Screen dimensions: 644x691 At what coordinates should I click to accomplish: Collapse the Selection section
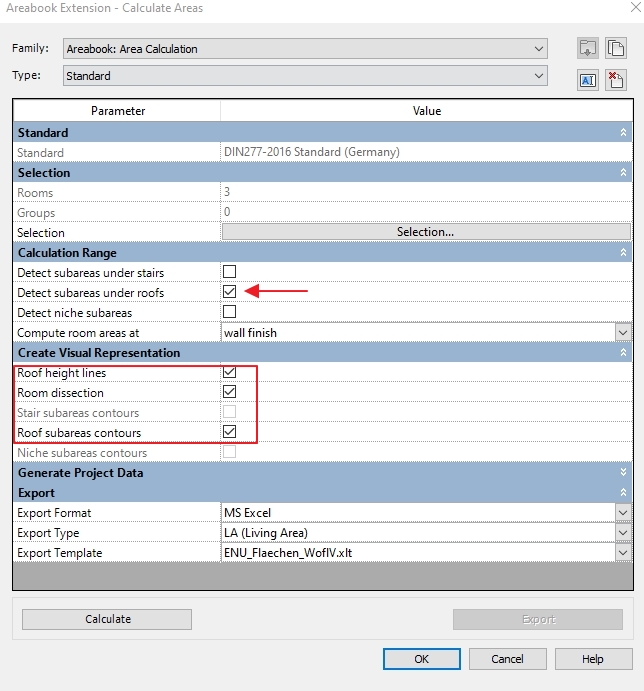coord(623,172)
